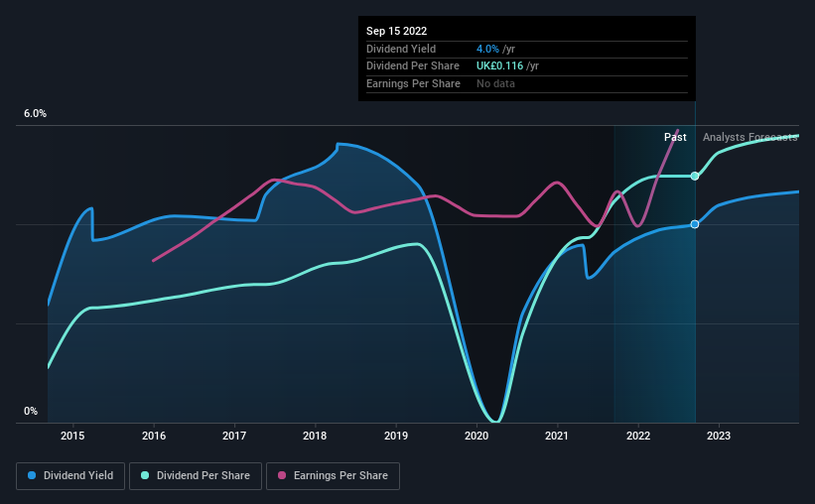Click the 2022 x-axis label
The width and height of the screenshot is (815, 504).
pyautogui.click(x=638, y=436)
